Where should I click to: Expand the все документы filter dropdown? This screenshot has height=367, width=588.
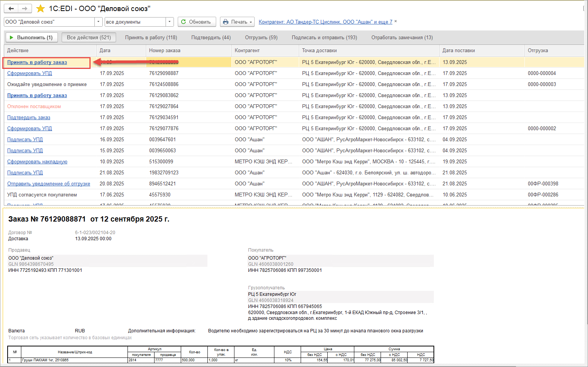[x=170, y=22]
